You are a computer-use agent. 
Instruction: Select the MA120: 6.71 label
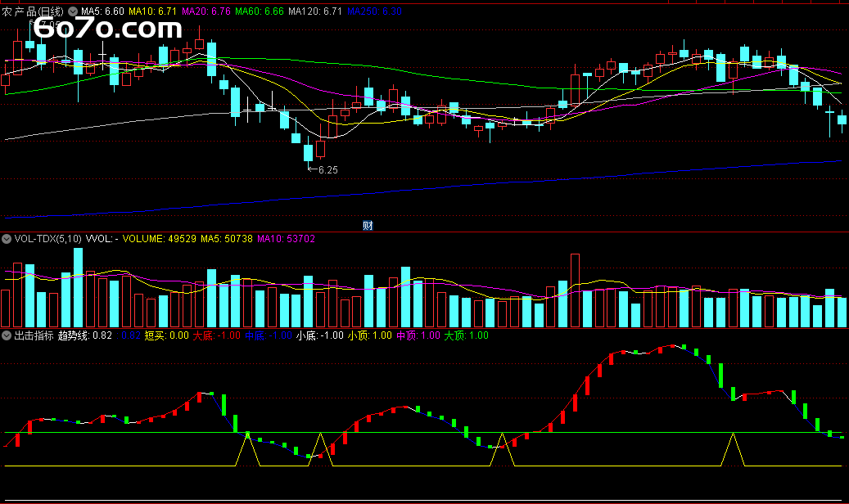click(315, 11)
